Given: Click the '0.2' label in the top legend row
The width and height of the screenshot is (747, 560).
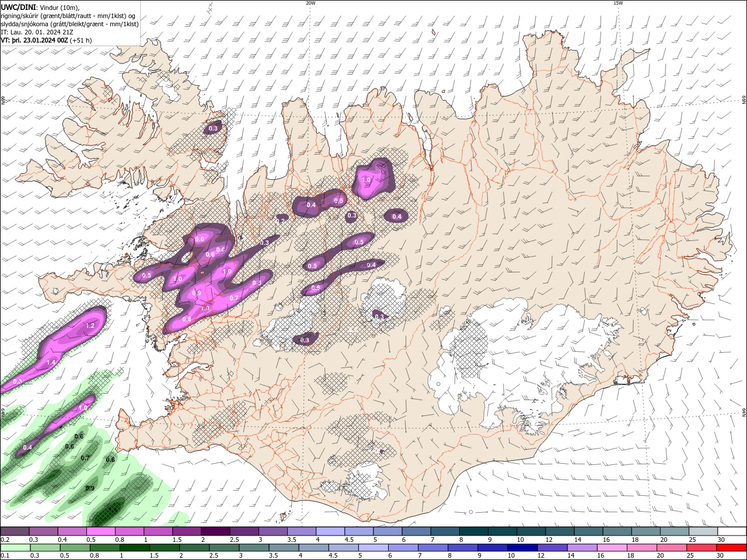Looking at the screenshot, I should (x=5, y=540).
